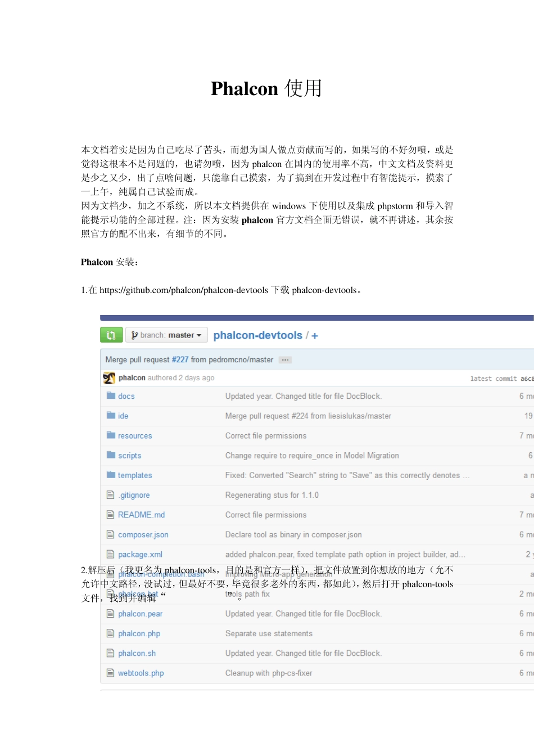The height and width of the screenshot is (756, 534).
Task: Click 'Separate use statements' commit message
Action: click(x=269, y=634)
